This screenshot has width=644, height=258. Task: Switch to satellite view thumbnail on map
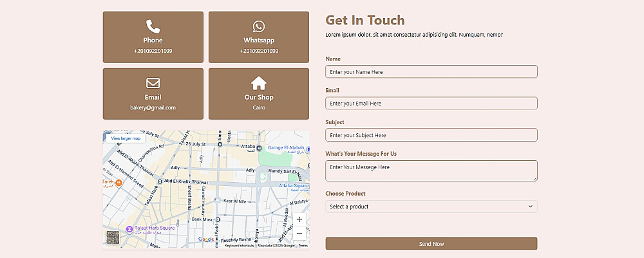(x=113, y=237)
